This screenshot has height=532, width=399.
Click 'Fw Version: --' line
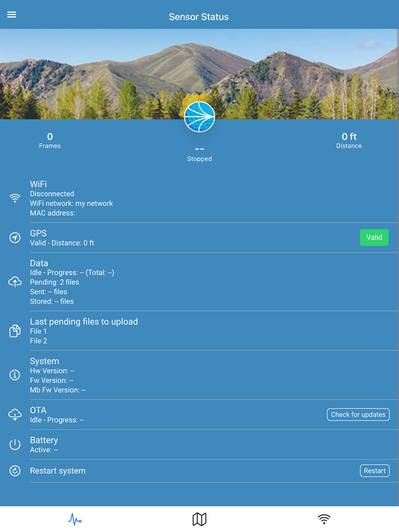point(51,380)
